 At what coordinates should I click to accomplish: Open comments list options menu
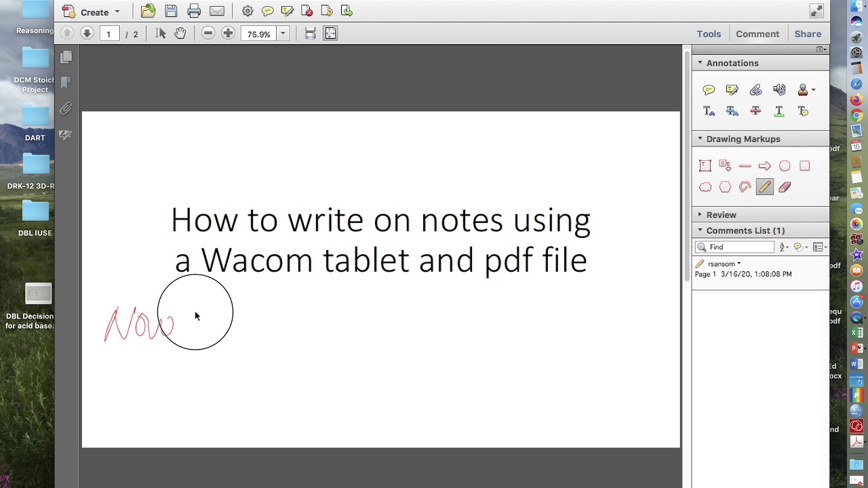(819, 247)
